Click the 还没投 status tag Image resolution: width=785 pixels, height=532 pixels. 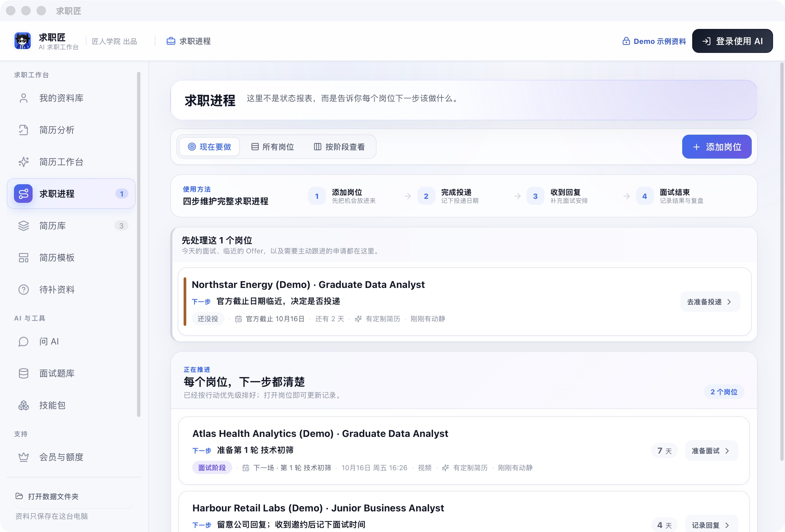pyautogui.click(x=208, y=319)
